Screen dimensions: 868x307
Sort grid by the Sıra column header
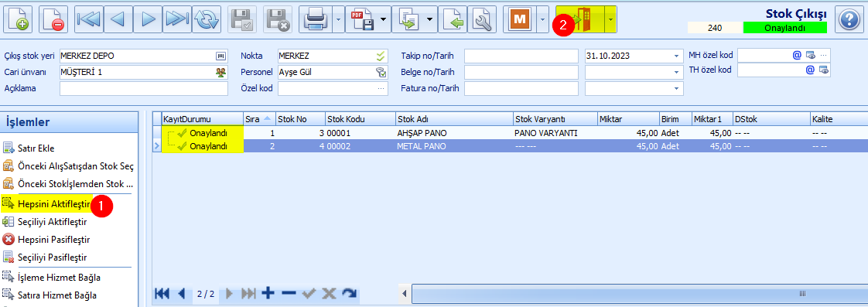258,119
